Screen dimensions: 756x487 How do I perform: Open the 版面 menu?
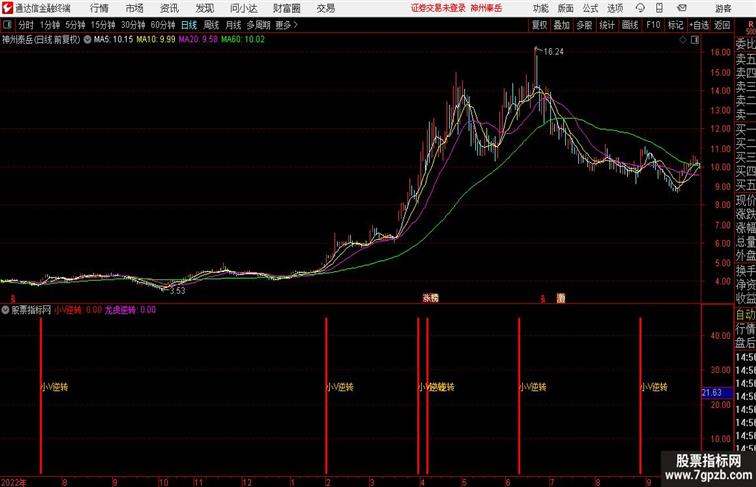click(566, 8)
